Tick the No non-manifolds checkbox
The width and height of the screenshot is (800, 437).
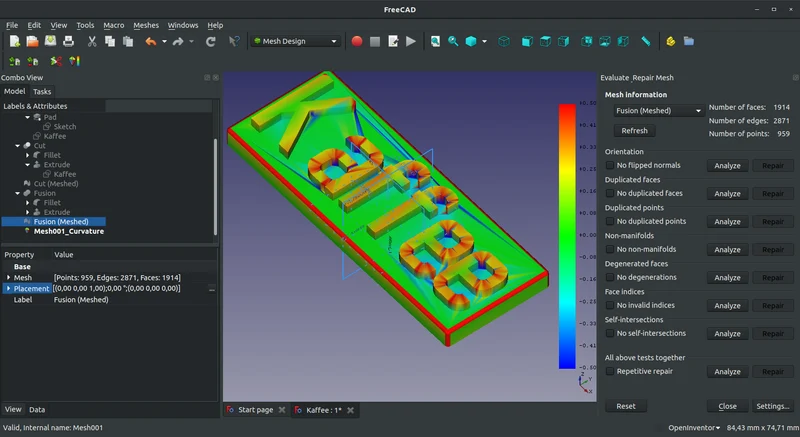(610, 249)
